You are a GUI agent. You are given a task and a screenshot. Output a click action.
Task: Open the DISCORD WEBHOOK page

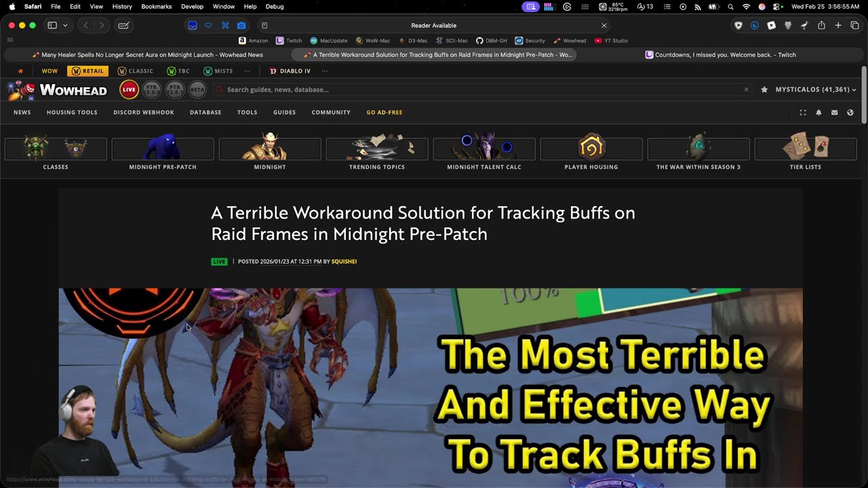click(144, 113)
